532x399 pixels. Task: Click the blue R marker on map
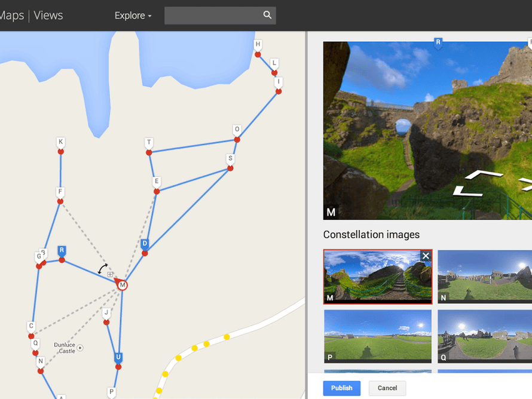coord(62,251)
